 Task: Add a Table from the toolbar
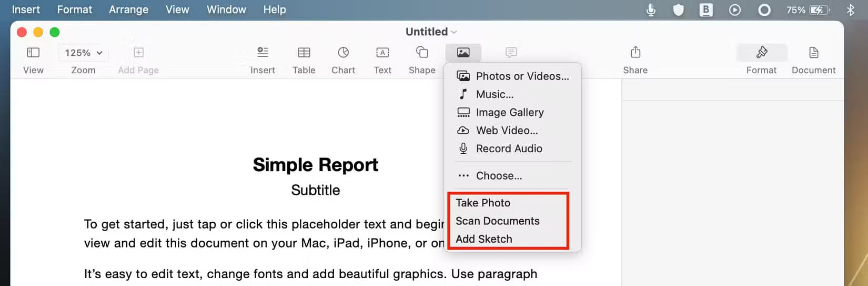tap(304, 52)
